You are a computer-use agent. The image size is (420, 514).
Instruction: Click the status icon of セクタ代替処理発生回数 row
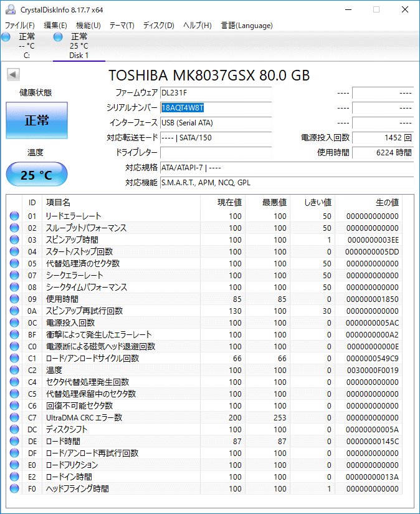pyautogui.click(x=14, y=382)
